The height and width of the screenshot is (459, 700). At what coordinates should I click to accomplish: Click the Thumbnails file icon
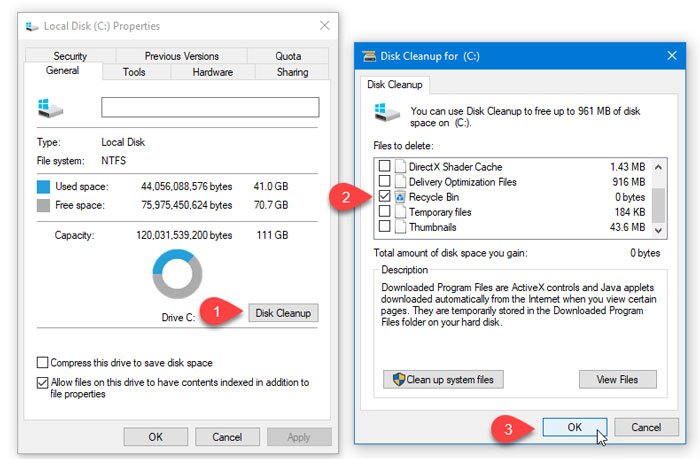[401, 228]
